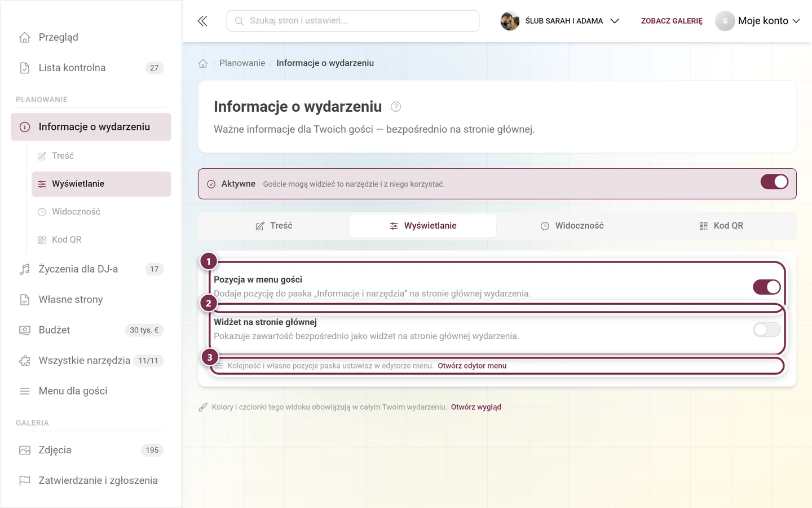Open Przegląd in the sidebar

[x=91, y=37]
